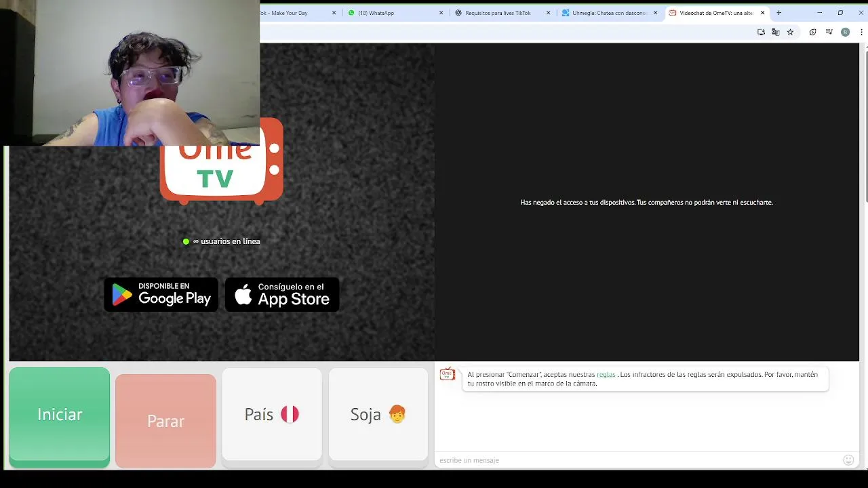Stop the chat with the Parar button
The width and height of the screenshot is (868, 488).
(x=165, y=421)
